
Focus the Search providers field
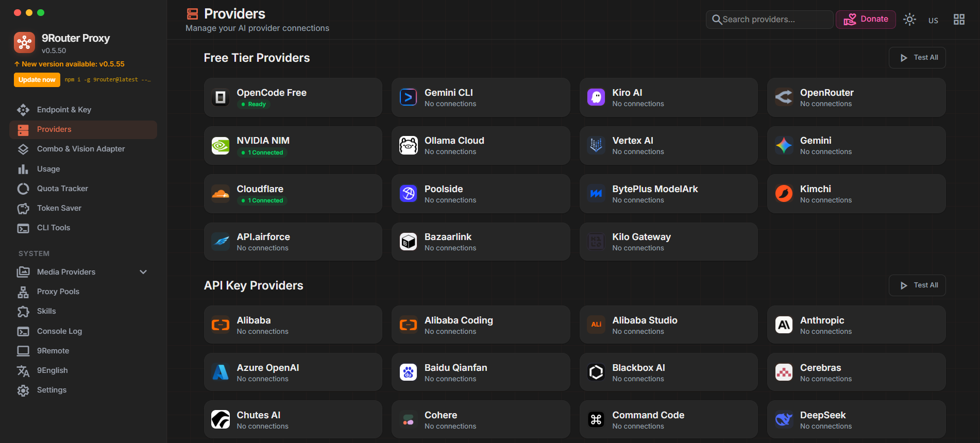(769, 20)
